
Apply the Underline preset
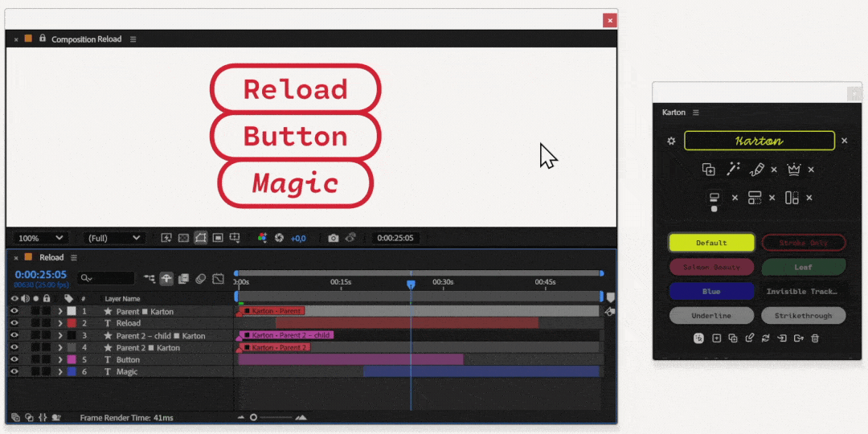point(711,316)
